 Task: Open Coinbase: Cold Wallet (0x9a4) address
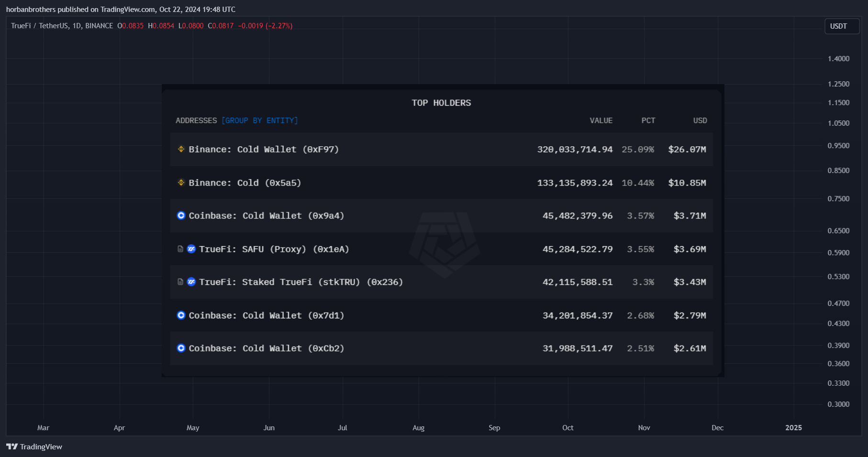(x=267, y=216)
